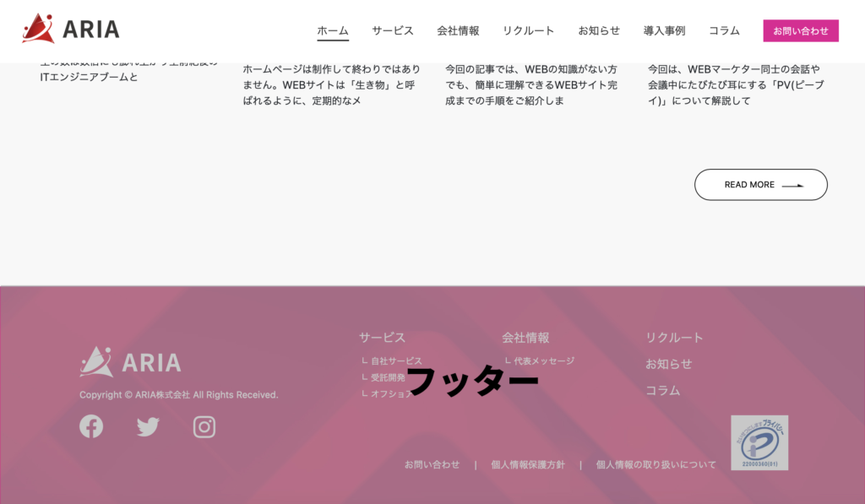Click the ARIA logo in footer
Viewport: 865px width, 504px height.
pos(130,362)
